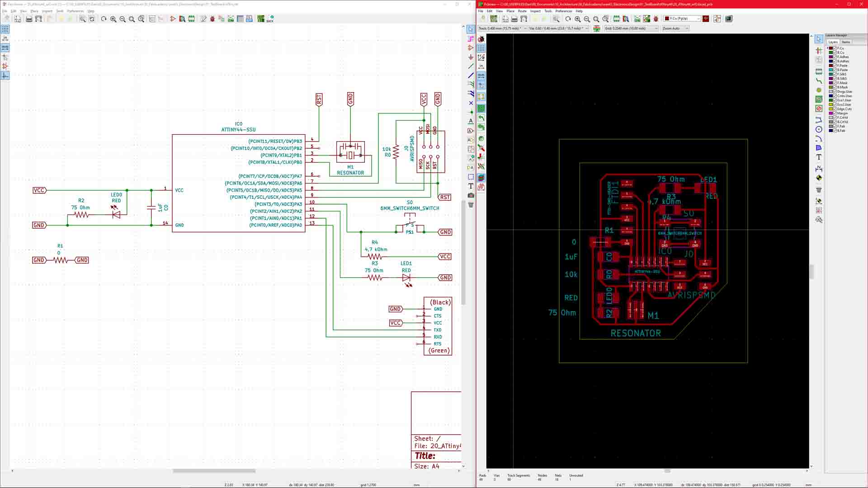Open F.Cu active layer dropdown

click(682, 19)
